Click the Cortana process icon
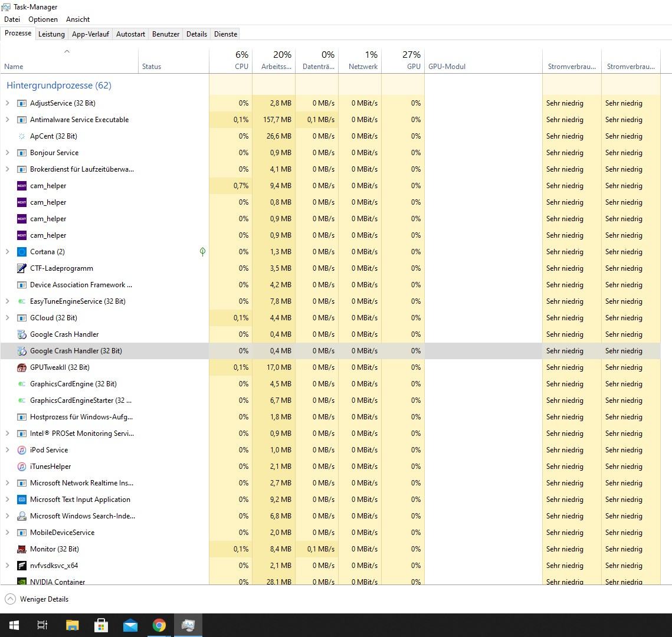The image size is (672, 637). click(x=21, y=252)
